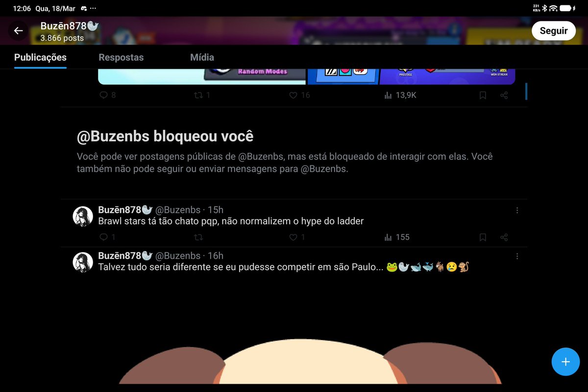
Task: Open the Bluetooth status icon
Action: 544,8
